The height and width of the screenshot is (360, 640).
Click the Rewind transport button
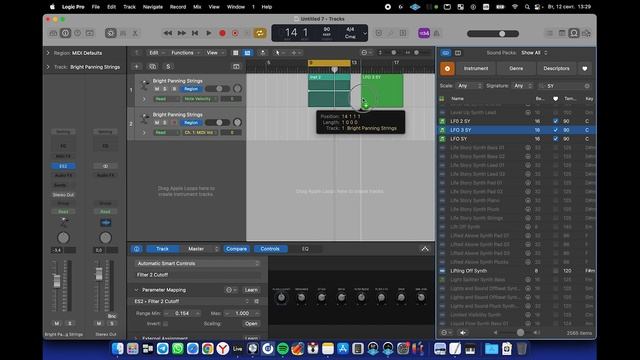click(168, 33)
